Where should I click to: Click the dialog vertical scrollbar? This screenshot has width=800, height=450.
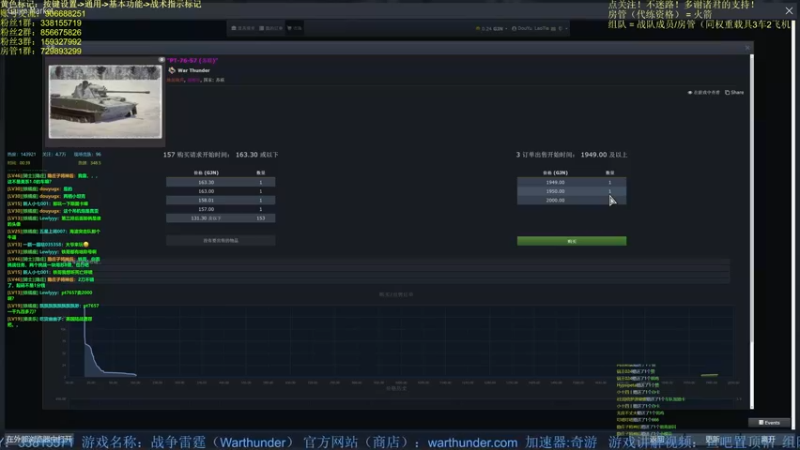[x=752, y=230]
